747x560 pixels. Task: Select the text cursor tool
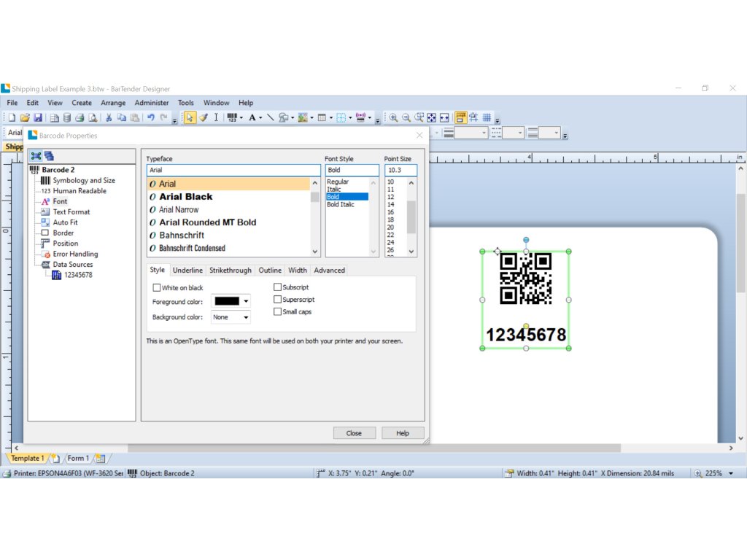(x=216, y=117)
